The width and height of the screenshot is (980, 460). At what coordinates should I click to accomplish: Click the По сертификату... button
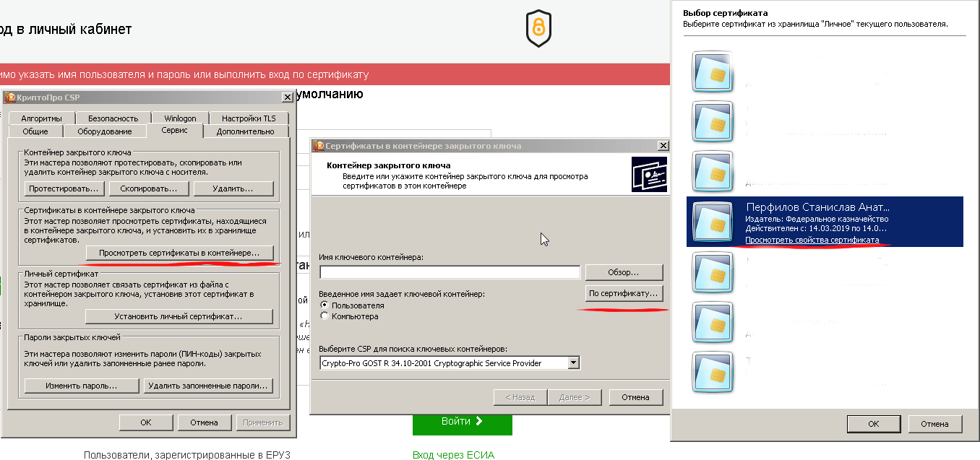(624, 293)
